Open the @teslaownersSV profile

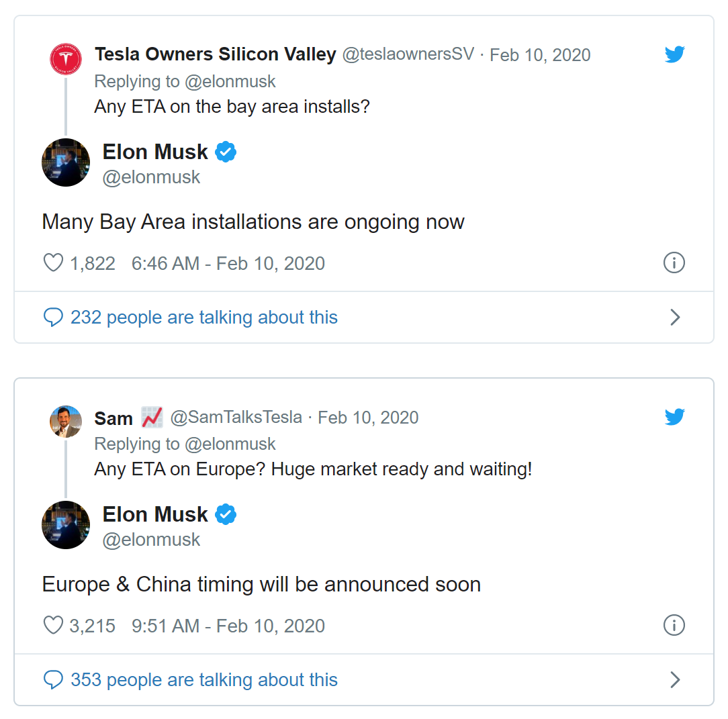coord(408,54)
